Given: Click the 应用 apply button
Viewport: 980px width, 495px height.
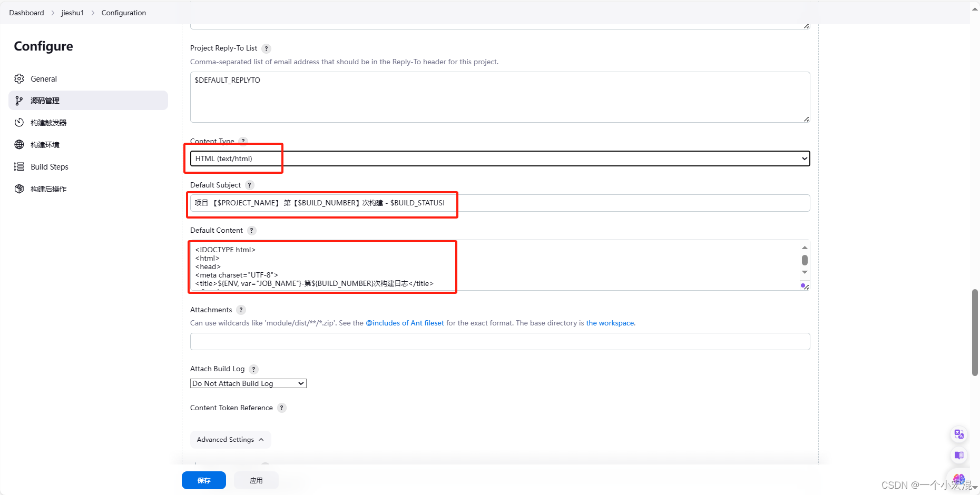Looking at the screenshot, I should click(256, 480).
